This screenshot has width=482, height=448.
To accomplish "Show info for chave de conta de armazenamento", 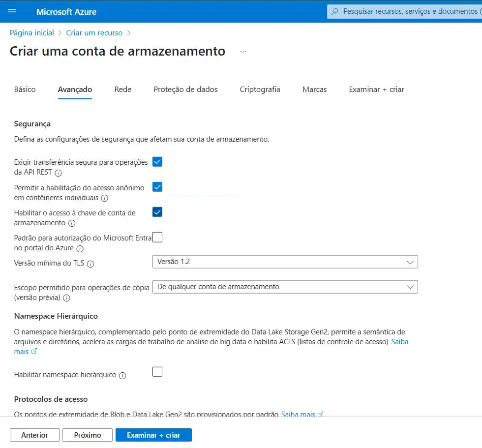I will pos(72,223).
